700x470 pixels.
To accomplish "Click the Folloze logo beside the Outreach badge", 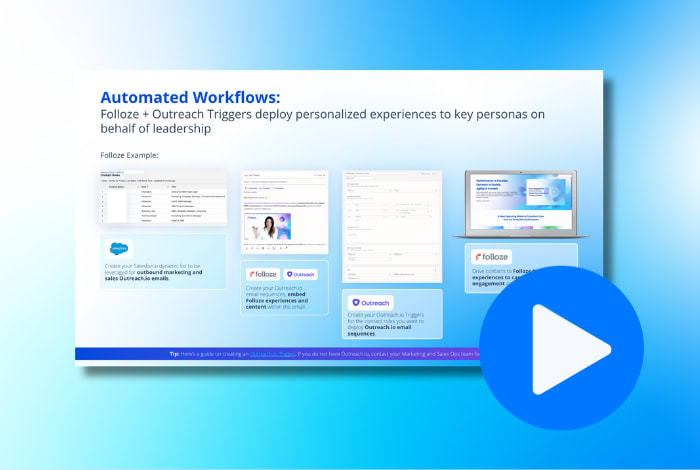I will [263, 273].
